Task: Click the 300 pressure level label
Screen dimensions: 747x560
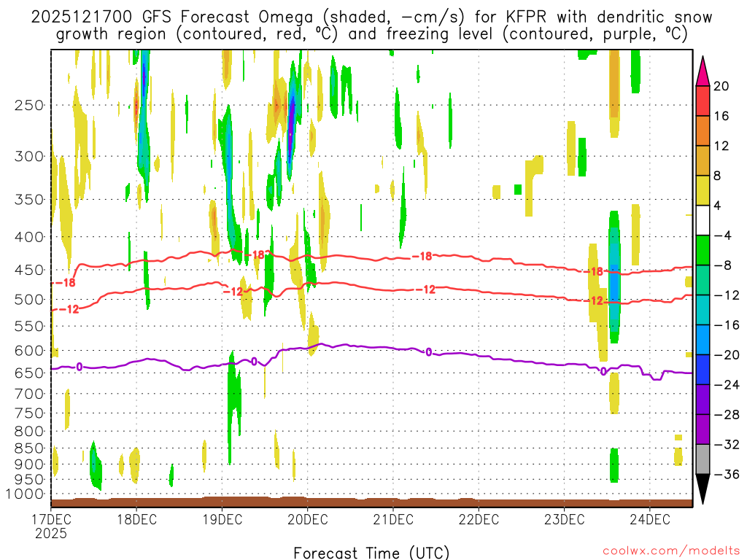Action: [x=29, y=156]
